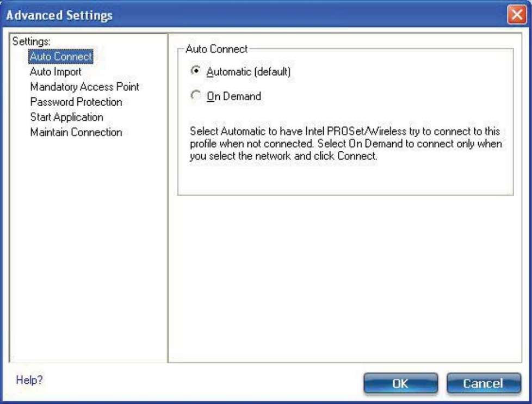Open the Auto Import setting

click(x=55, y=72)
